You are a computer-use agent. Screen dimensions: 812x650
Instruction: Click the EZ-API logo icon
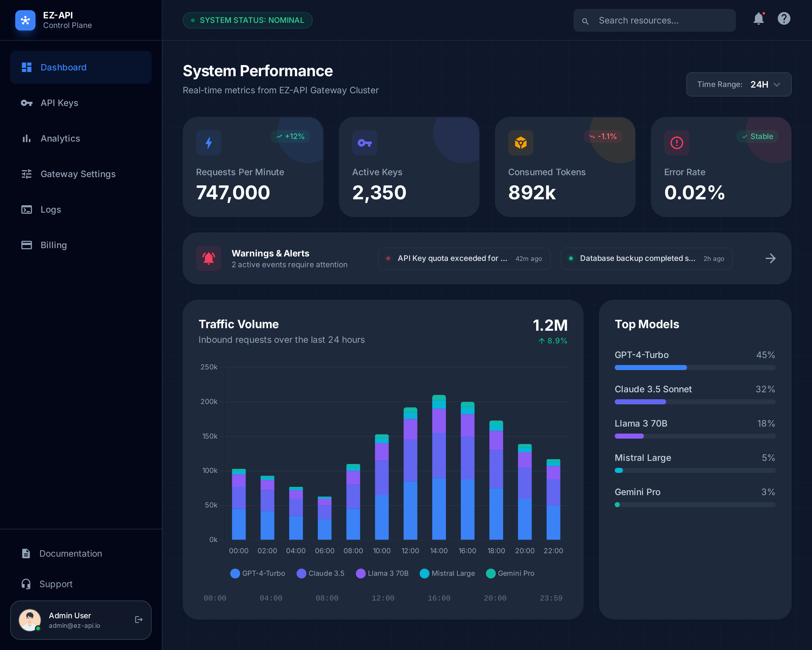click(x=25, y=20)
